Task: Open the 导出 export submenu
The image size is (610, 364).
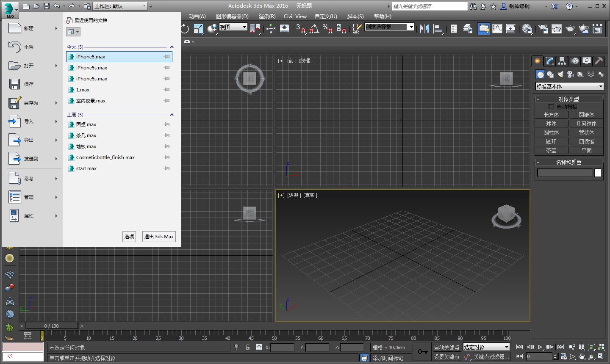Action: click(33, 140)
